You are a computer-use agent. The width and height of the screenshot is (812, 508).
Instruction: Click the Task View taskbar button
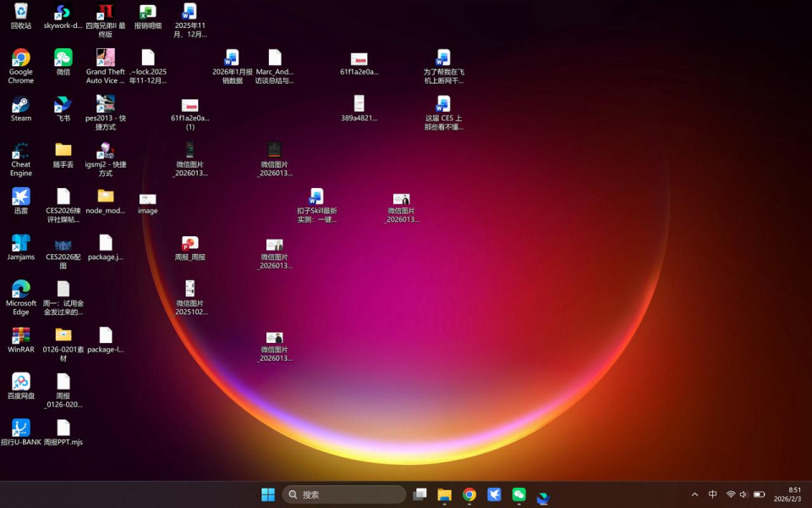point(420,494)
